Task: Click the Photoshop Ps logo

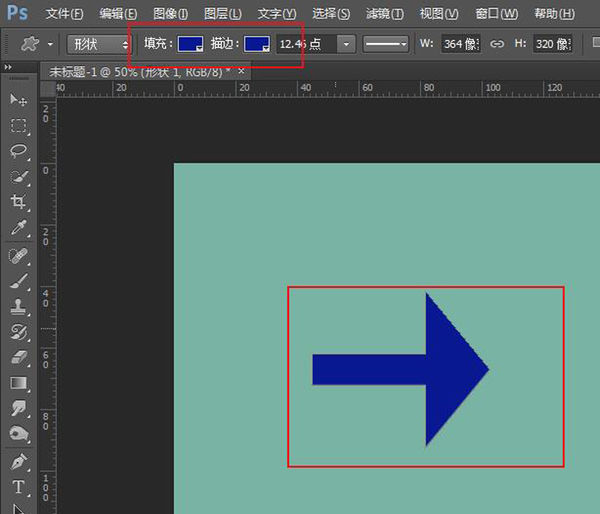Action: tap(17, 13)
